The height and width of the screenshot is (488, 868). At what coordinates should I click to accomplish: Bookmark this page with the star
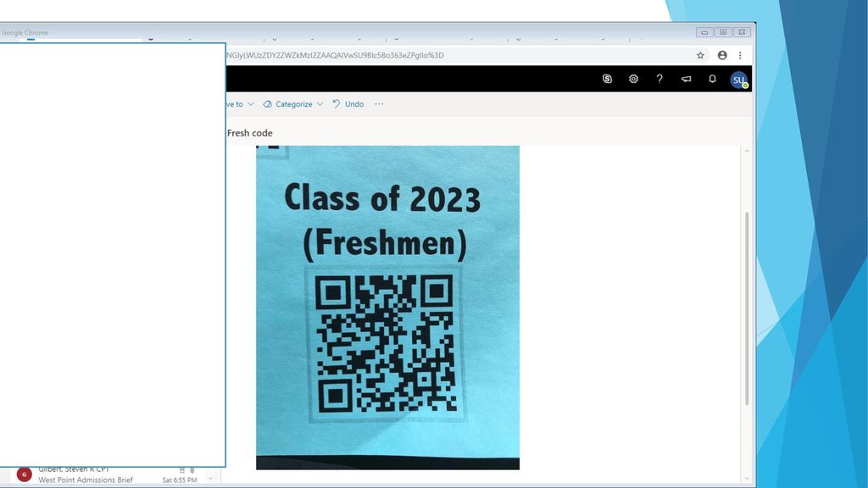(x=700, y=55)
